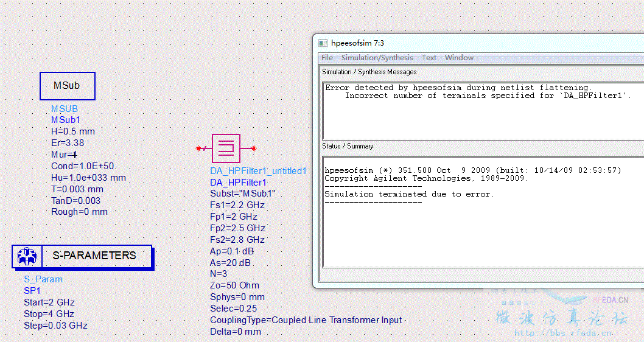This screenshot has width=644, height=342.
Task: Click inside the Status / Summary text area
Action: [x=483, y=212]
